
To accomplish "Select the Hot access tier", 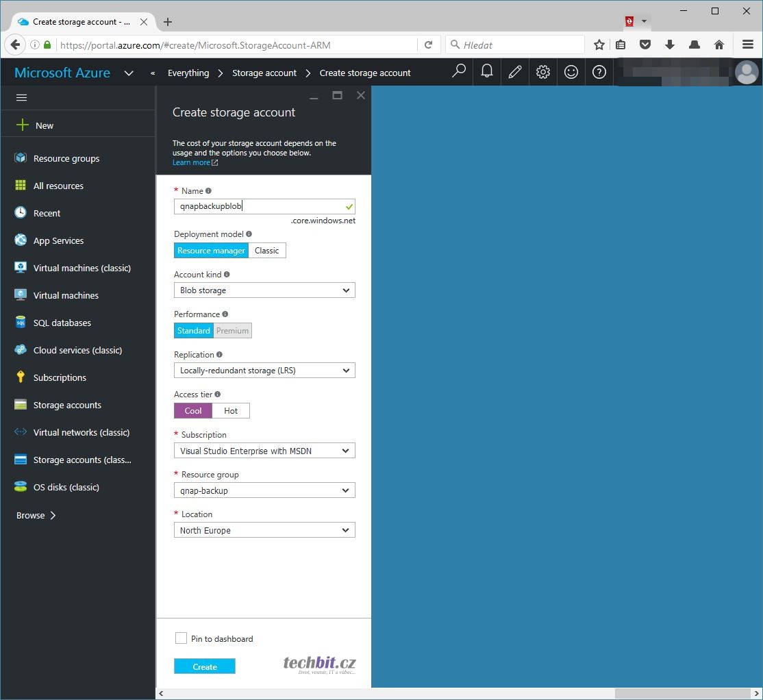I will pos(231,411).
